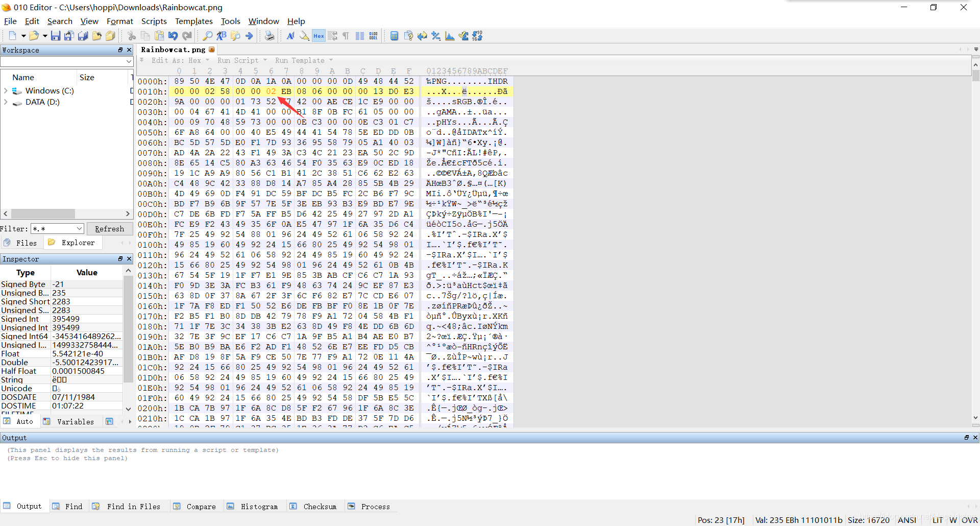Click the Goto blue arrow icon
This screenshot has height=526, width=980.
coord(249,36)
